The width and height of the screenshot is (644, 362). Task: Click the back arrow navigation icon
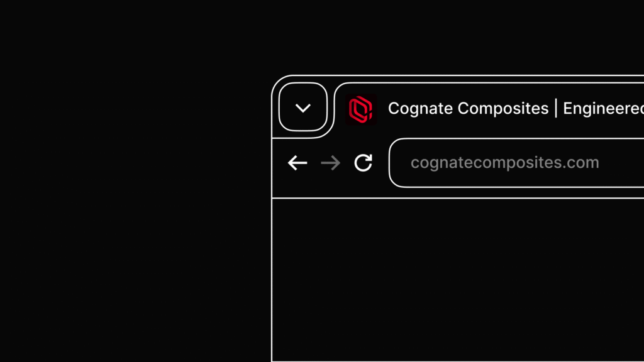[297, 163]
